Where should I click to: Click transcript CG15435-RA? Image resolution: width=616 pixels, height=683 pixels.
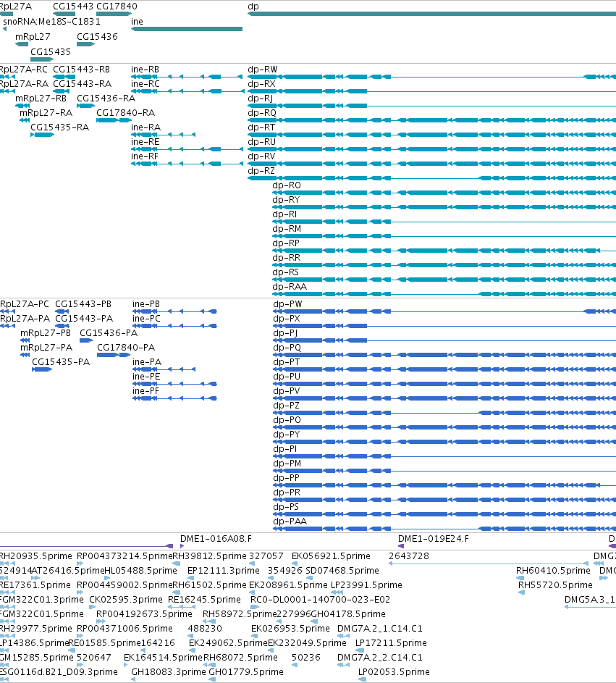(42, 135)
